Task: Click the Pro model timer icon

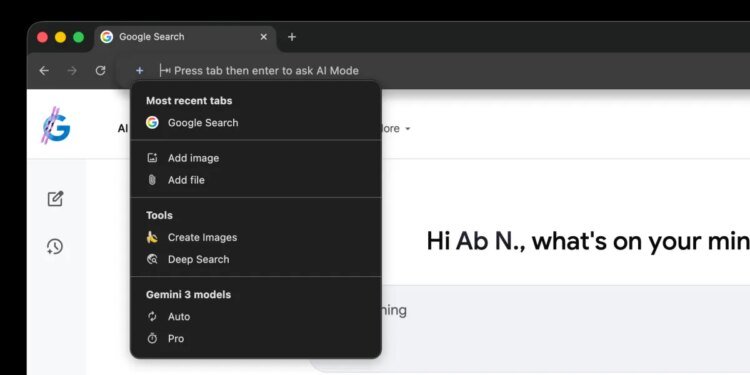Action: [152, 339]
